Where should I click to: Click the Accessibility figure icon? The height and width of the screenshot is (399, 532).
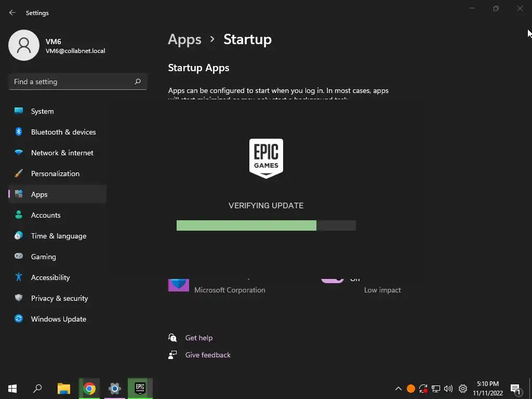coord(19,277)
